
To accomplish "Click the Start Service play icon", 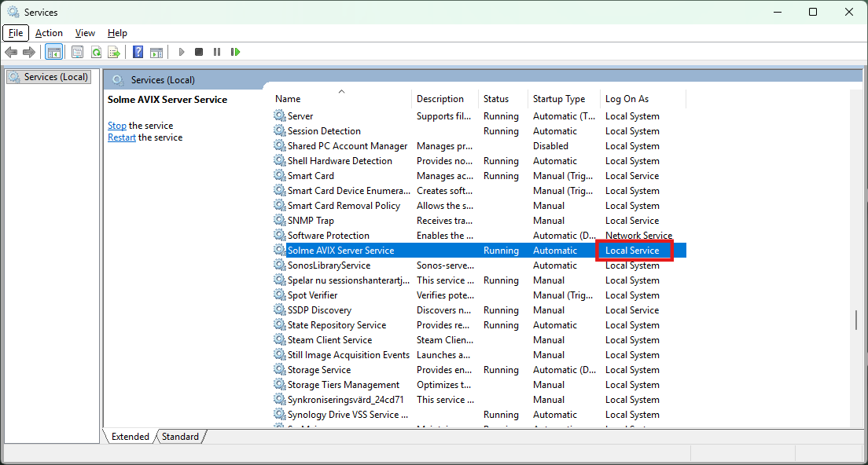I will pos(181,52).
